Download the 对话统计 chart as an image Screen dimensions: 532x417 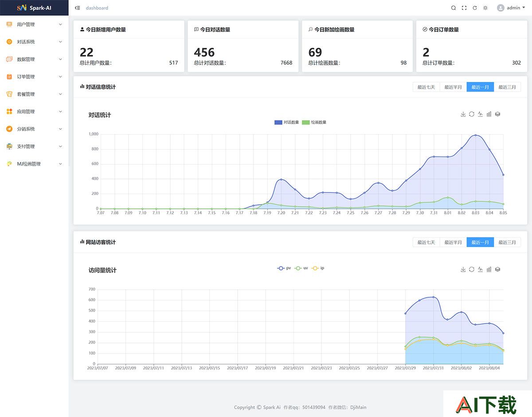point(463,114)
